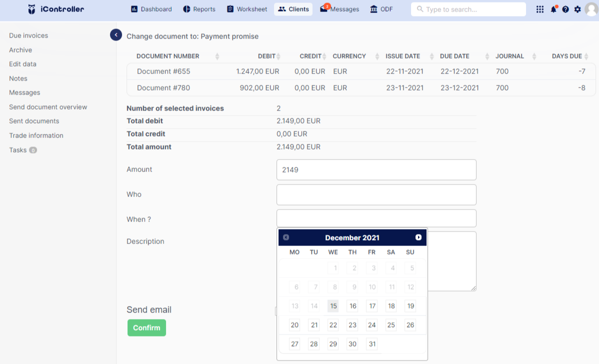The width and height of the screenshot is (599, 364).
Task: Pick December 29 in the calendar
Action: pyautogui.click(x=333, y=344)
